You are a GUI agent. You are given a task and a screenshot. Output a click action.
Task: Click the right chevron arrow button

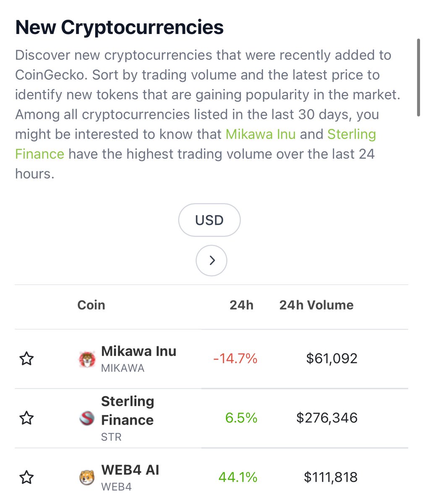coord(211,261)
